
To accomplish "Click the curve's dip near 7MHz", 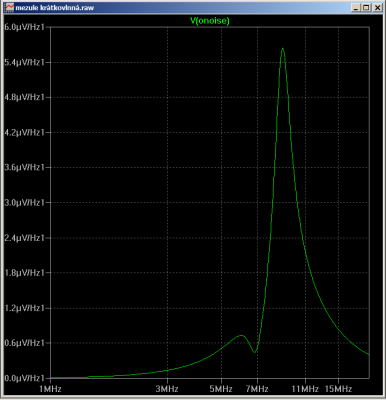I will [255, 352].
